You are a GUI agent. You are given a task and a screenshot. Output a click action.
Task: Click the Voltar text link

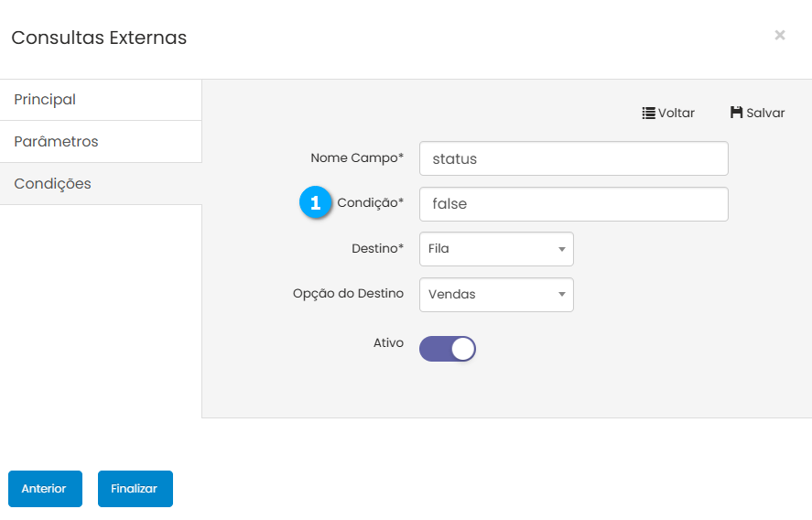pyautogui.click(x=677, y=113)
